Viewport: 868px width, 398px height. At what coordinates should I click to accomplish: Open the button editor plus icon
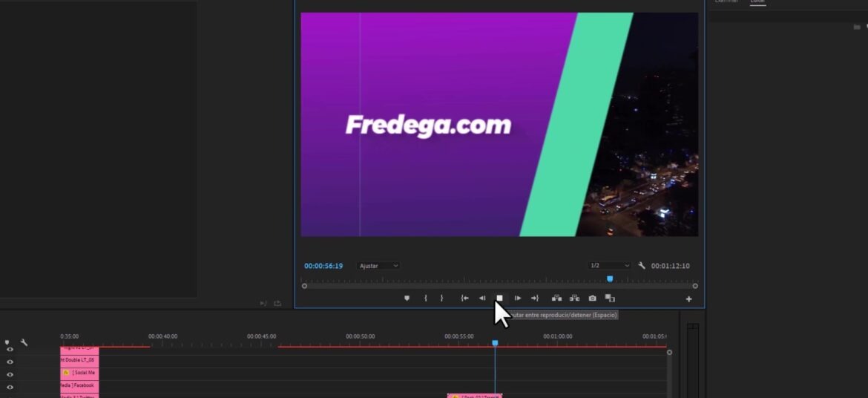pos(688,298)
